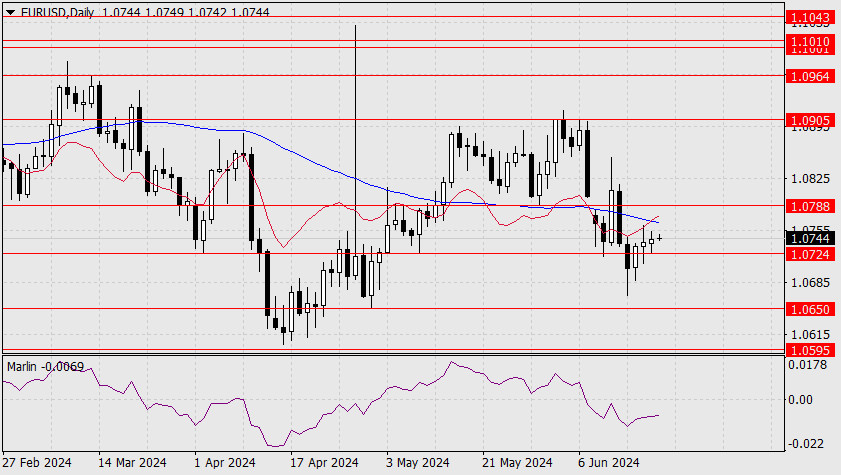Click the 3 May 2024 date label
Image resolution: width=841 pixels, height=475 pixels.
(417, 462)
